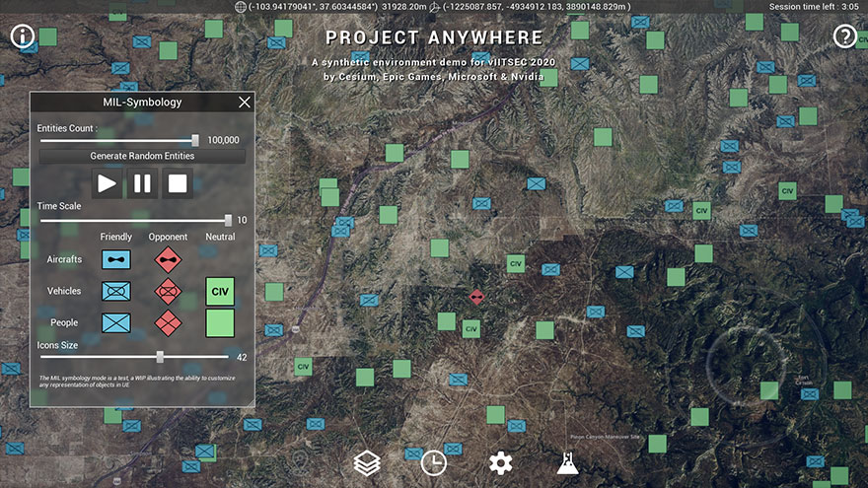Viewport: 868px width, 488px height.
Task: Select the opponent people symbol
Action: [x=168, y=323]
